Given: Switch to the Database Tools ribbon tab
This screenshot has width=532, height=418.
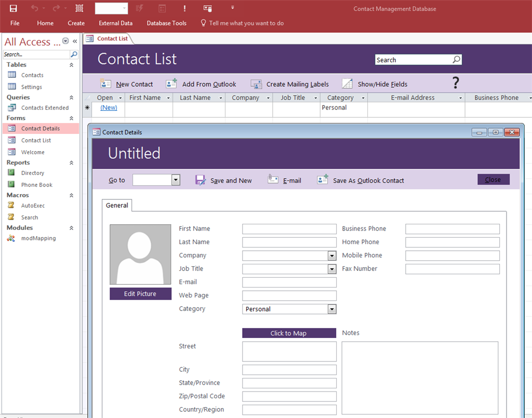Looking at the screenshot, I should pyautogui.click(x=166, y=23).
